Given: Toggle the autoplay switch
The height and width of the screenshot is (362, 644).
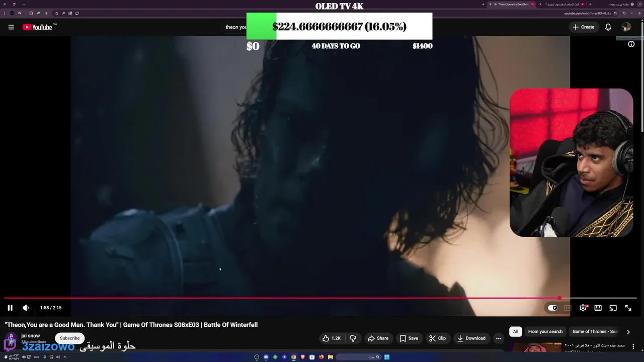Looking at the screenshot, I should (x=552, y=308).
